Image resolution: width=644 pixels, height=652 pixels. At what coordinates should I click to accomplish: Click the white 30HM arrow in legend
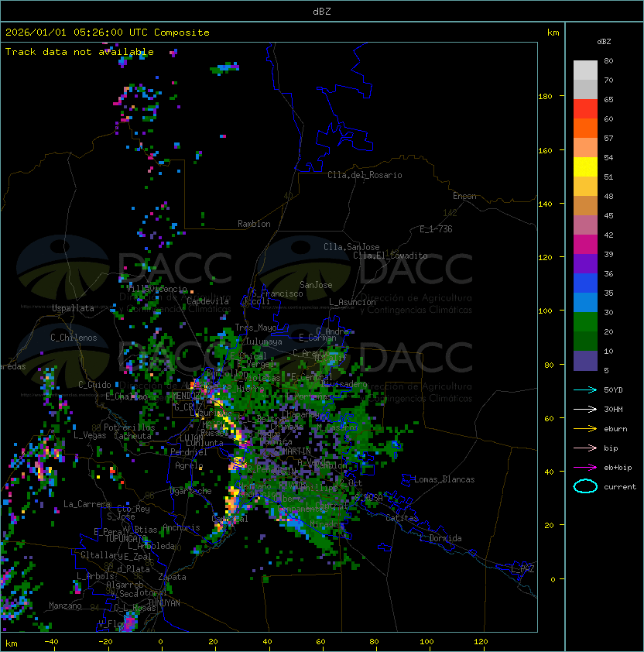click(585, 409)
